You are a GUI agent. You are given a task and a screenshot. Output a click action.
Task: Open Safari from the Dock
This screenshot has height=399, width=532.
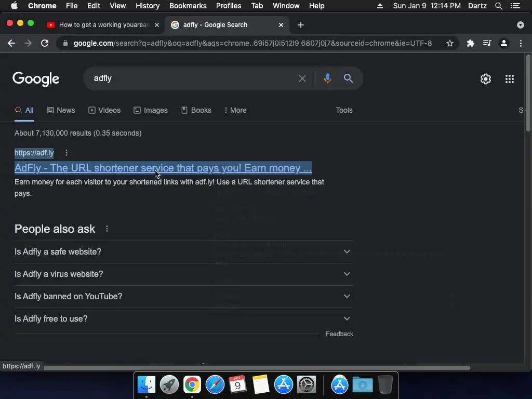[x=215, y=385]
